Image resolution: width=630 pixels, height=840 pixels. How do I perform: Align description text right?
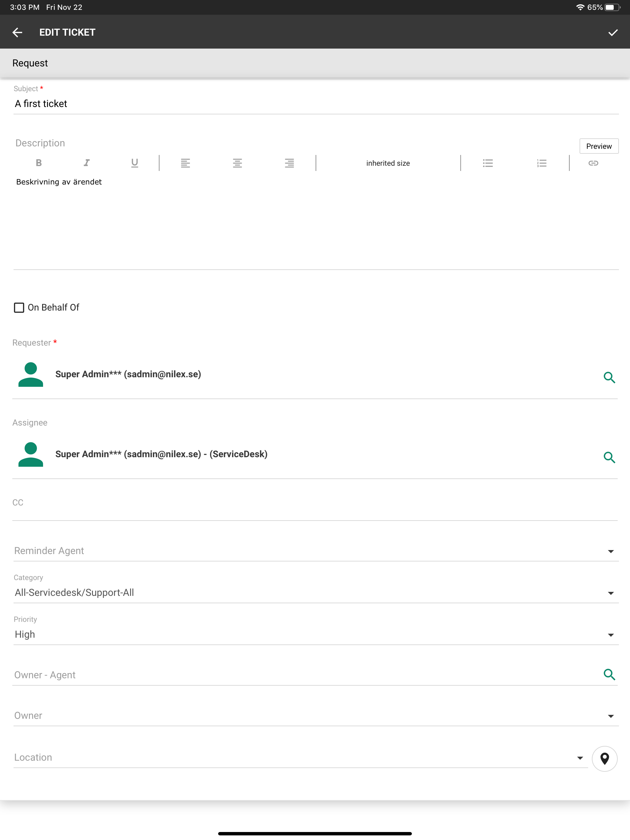coord(289,163)
